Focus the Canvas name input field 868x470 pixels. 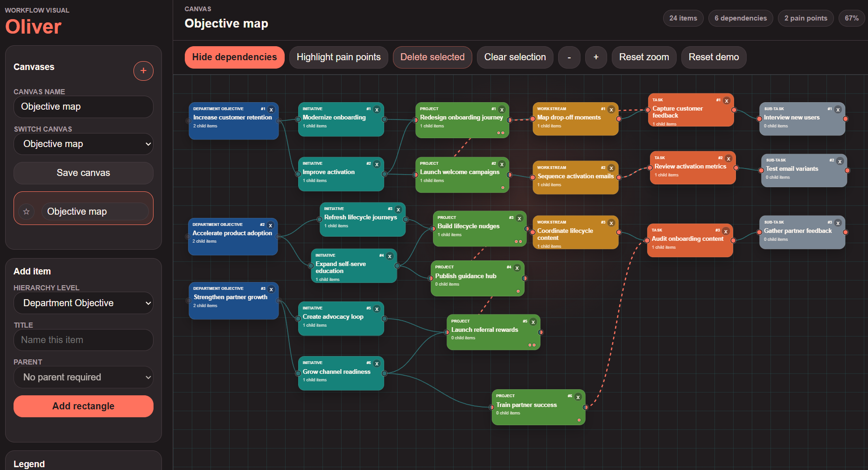[84, 107]
